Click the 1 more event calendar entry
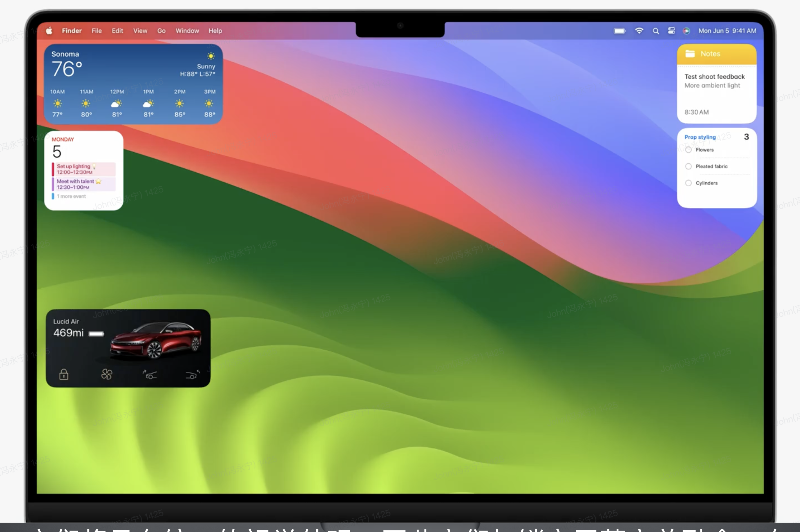 [x=71, y=197]
